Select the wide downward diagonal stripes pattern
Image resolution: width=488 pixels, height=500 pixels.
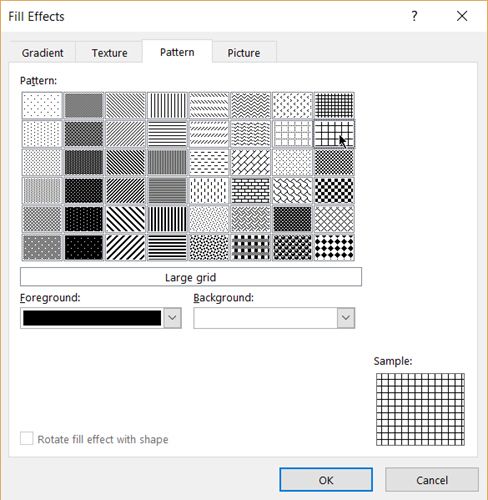[125, 219]
